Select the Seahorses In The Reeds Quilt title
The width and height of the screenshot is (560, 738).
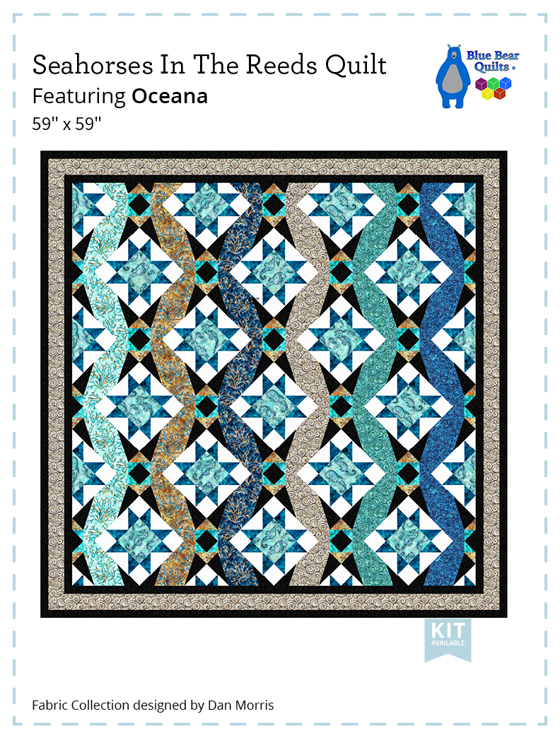[x=209, y=65]
